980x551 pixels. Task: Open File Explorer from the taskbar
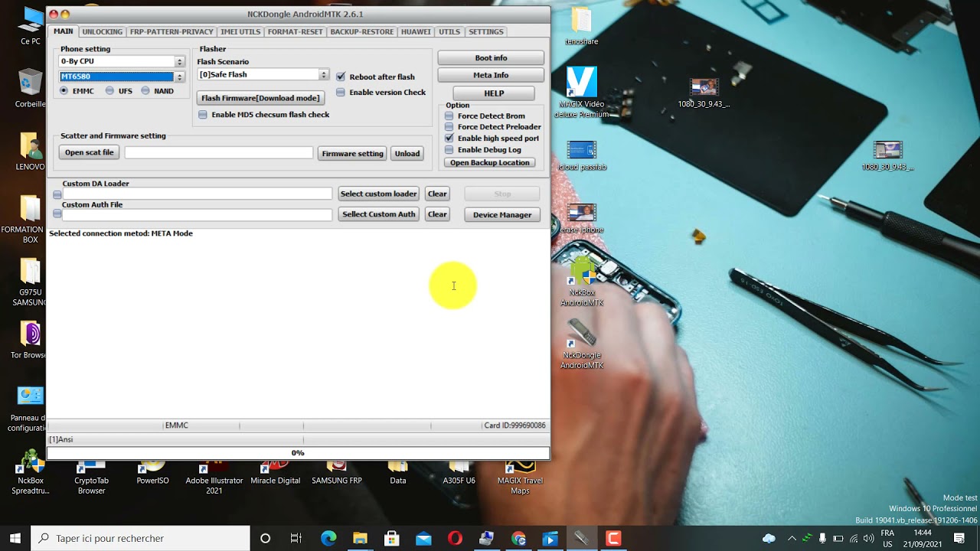click(360, 539)
